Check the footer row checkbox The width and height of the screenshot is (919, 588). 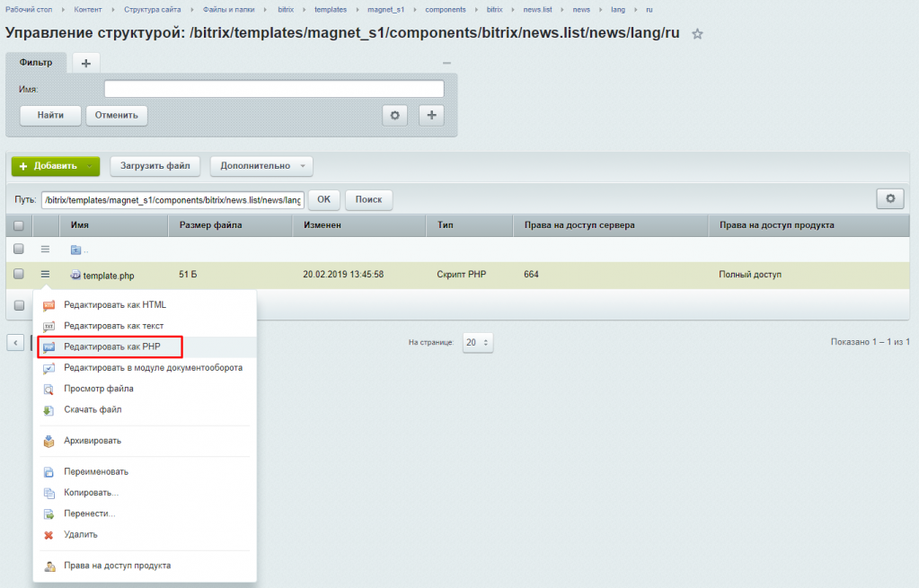click(19, 305)
